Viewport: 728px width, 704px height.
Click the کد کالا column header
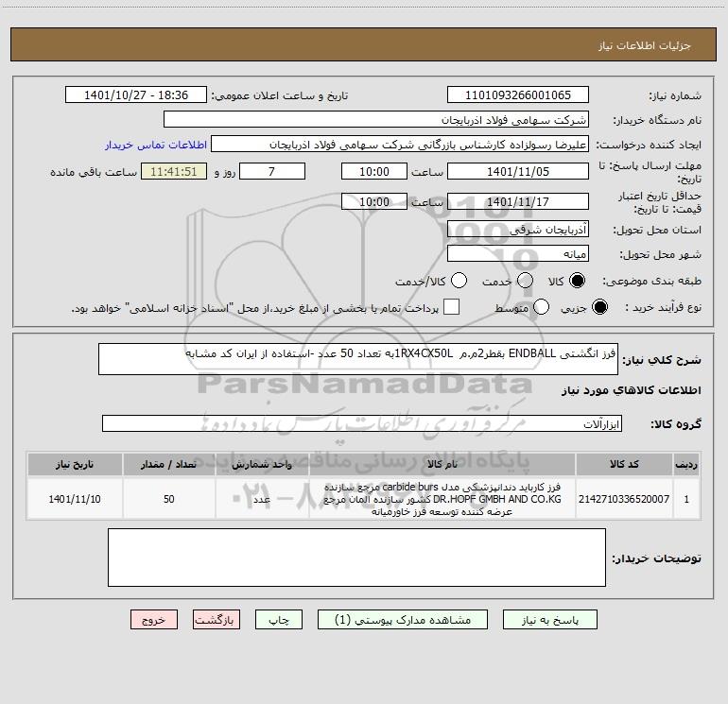tap(624, 465)
